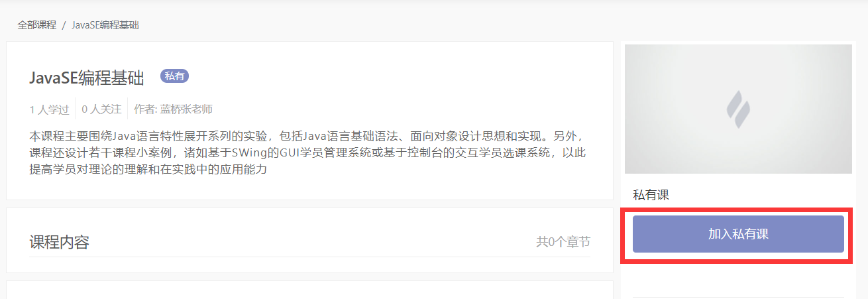Select the JavaSE编程基础 breadcrumb item
This screenshot has height=299, width=868.
point(105,25)
